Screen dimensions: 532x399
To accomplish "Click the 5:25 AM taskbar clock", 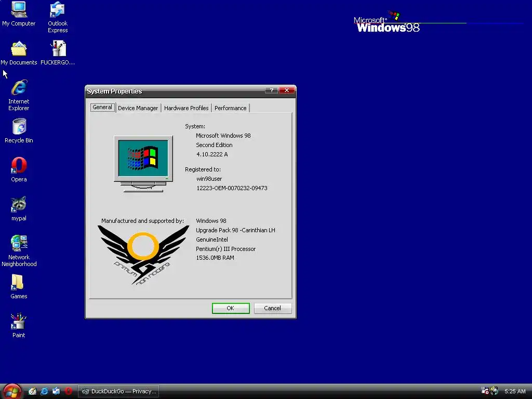I will 515,391.
